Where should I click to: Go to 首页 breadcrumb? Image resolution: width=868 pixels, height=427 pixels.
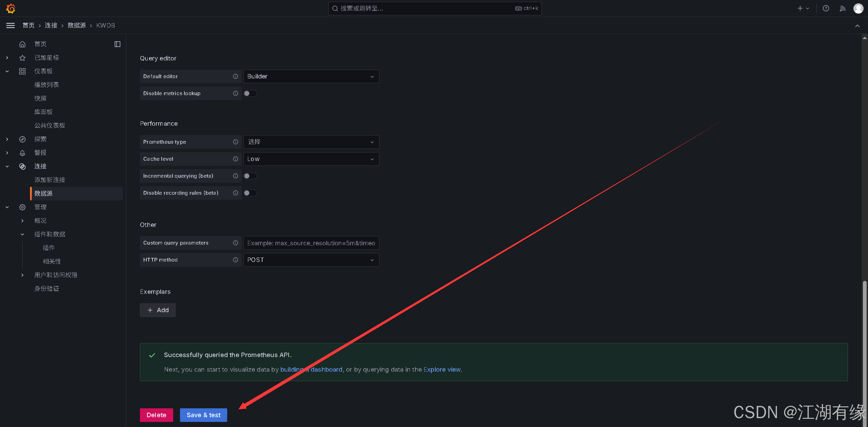(x=29, y=25)
